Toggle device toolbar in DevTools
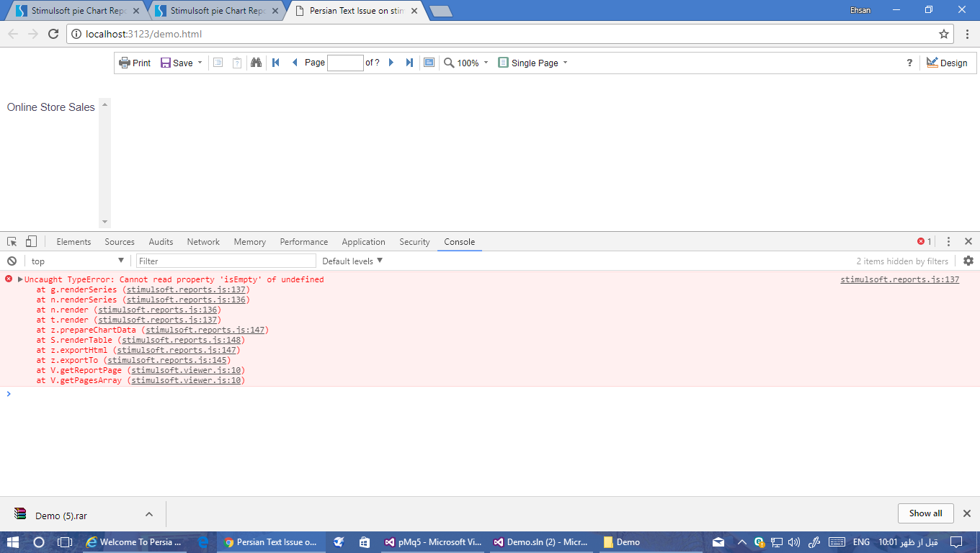Image resolution: width=980 pixels, height=553 pixels. point(31,242)
